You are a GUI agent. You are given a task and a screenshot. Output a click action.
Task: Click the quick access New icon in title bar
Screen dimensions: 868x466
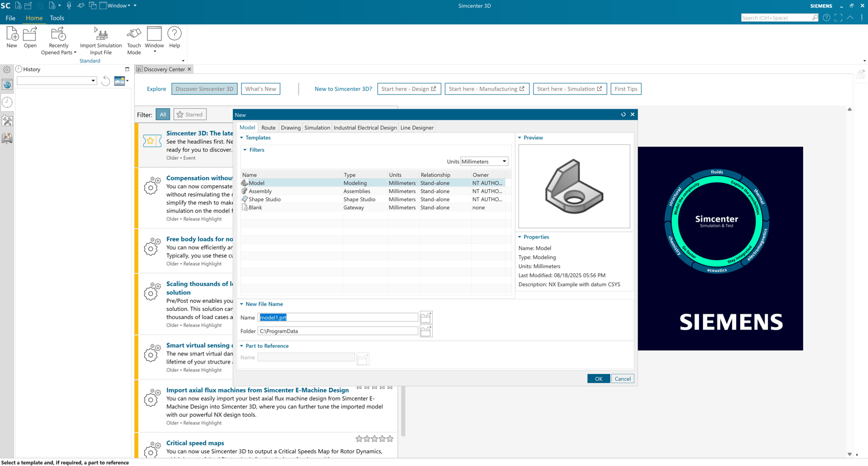pyautogui.click(x=19, y=5)
